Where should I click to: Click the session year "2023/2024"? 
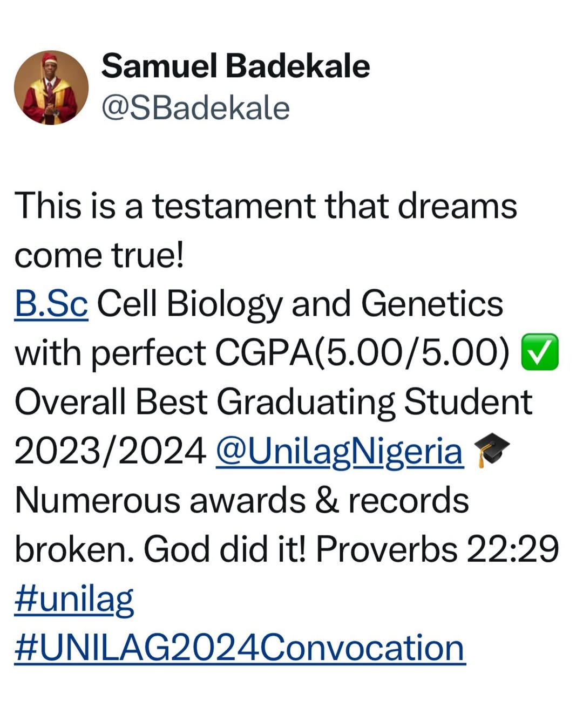(x=110, y=451)
